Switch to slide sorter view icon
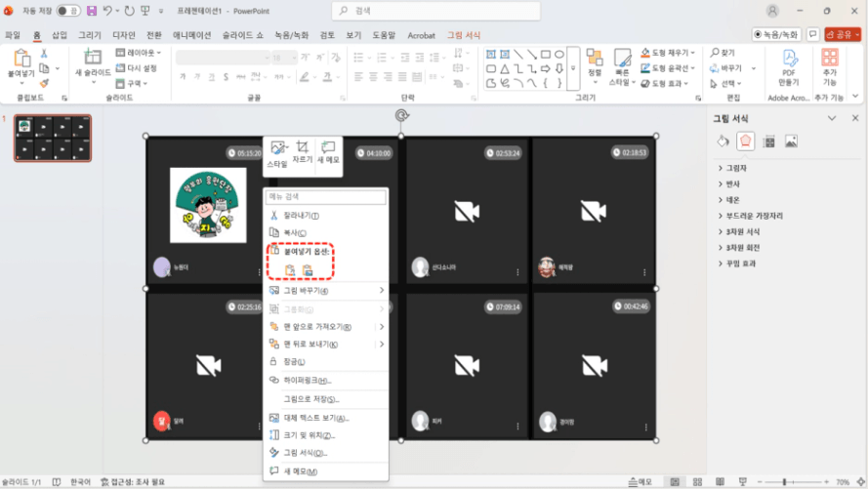This screenshot has height=489, width=868. click(x=697, y=482)
